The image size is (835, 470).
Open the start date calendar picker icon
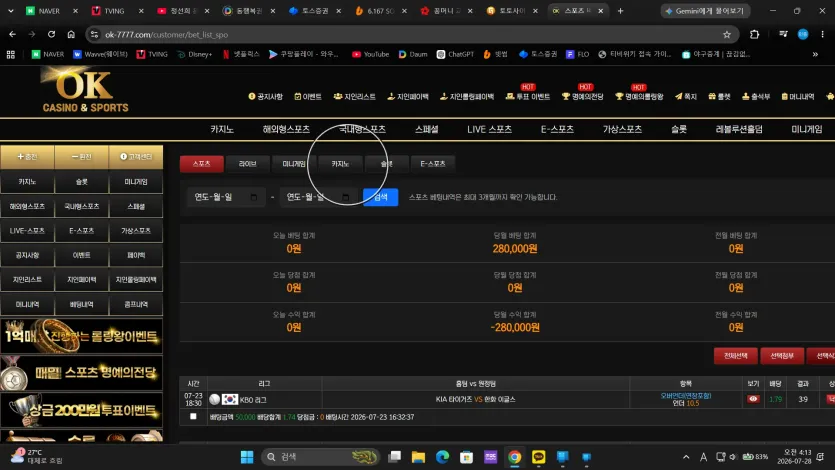click(253, 197)
